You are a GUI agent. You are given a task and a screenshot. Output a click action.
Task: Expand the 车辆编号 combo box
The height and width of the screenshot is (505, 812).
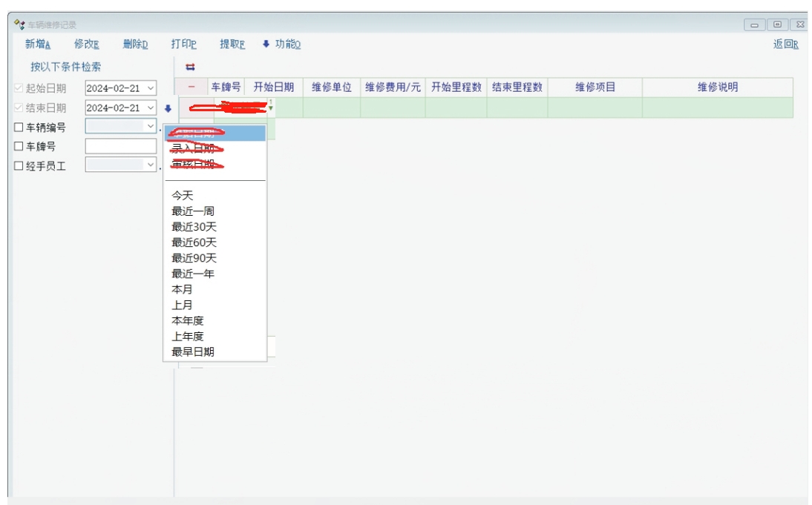150,127
